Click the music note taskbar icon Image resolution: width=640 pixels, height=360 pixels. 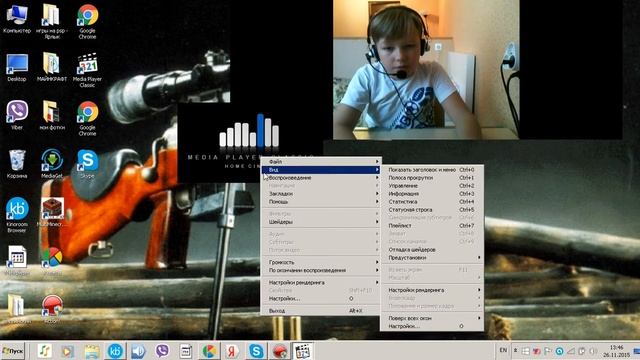(x=44, y=351)
